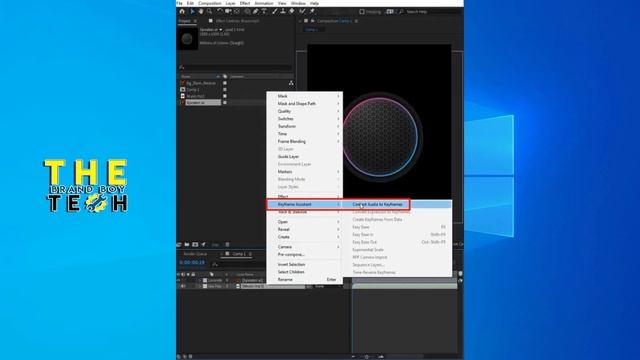Image resolution: width=640 pixels, height=360 pixels.
Task: Click the timeline current timecode
Action: click(x=192, y=262)
